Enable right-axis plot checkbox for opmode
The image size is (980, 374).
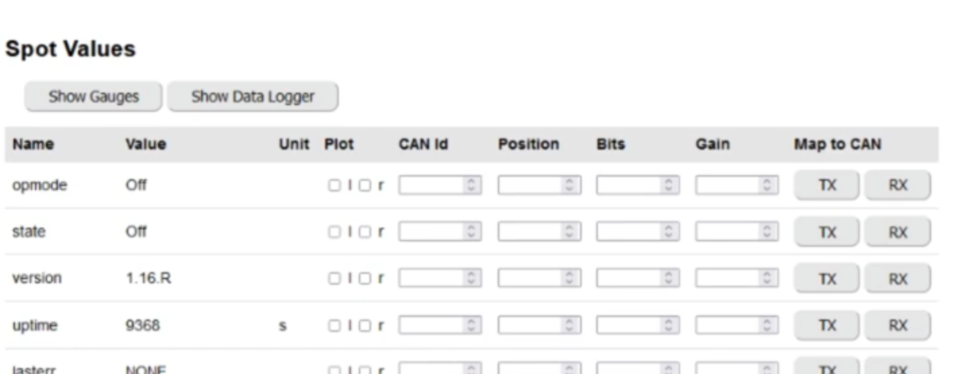pyautogui.click(x=364, y=186)
